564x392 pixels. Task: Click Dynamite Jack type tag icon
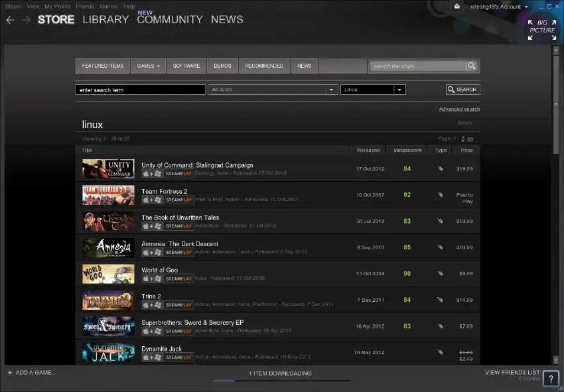tap(440, 352)
